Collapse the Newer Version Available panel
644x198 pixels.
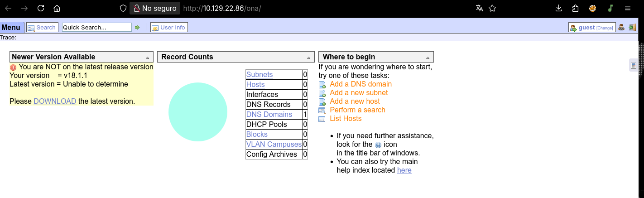[148, 58]
